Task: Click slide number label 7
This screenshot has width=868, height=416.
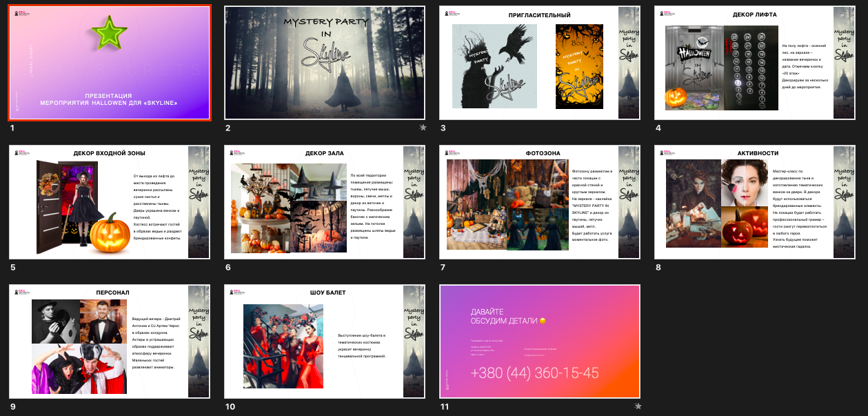Action: 443,268
